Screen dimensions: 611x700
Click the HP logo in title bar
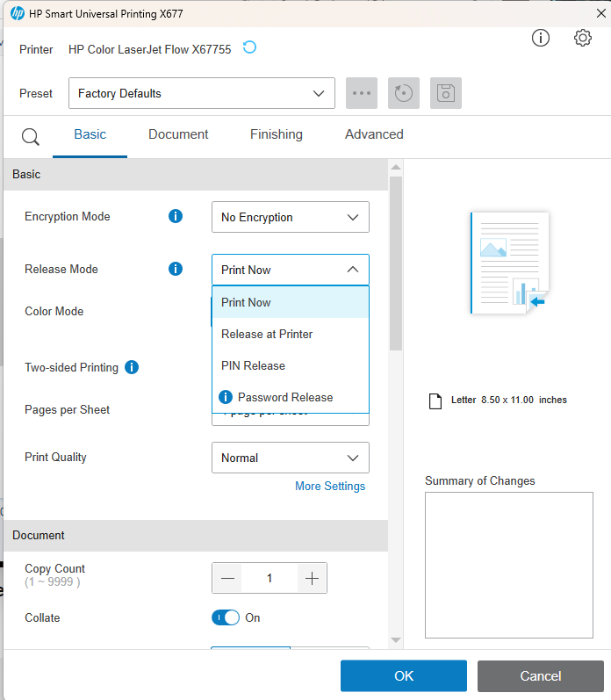tap(17, 13)
